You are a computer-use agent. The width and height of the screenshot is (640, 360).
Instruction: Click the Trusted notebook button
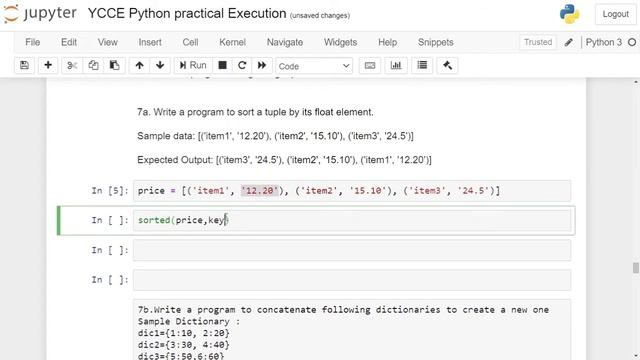click(x=538, y=42)
